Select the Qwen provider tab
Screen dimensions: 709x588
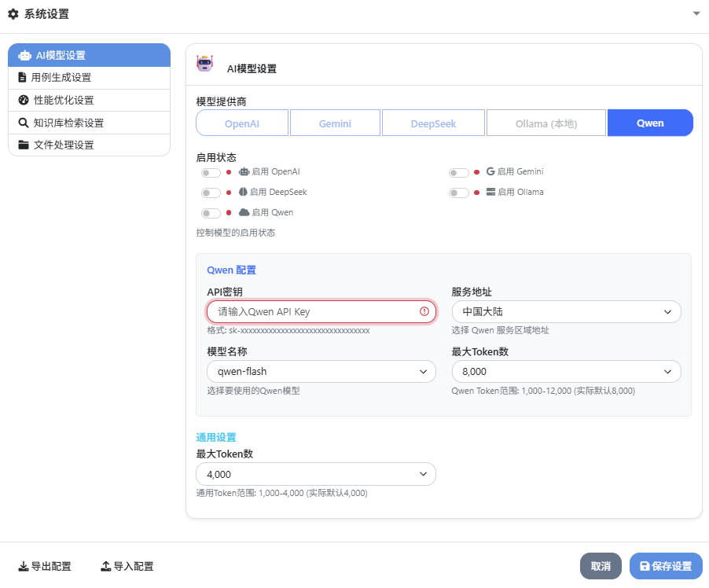pos(650,123)
